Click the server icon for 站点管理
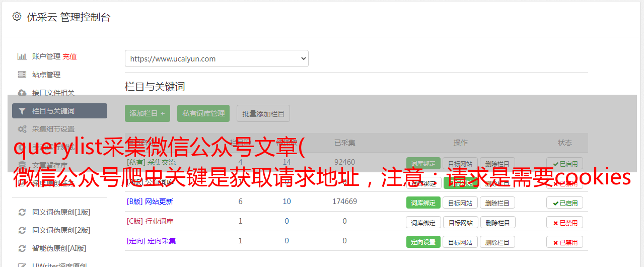Image resolution: width=644 pixels, height=267 pixels. 22,75
